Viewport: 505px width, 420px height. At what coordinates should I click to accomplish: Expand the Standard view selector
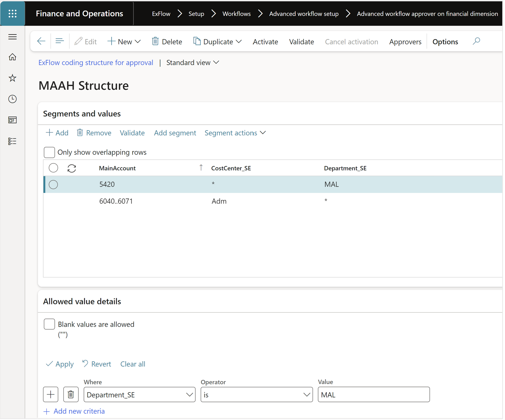pos(193,63)
